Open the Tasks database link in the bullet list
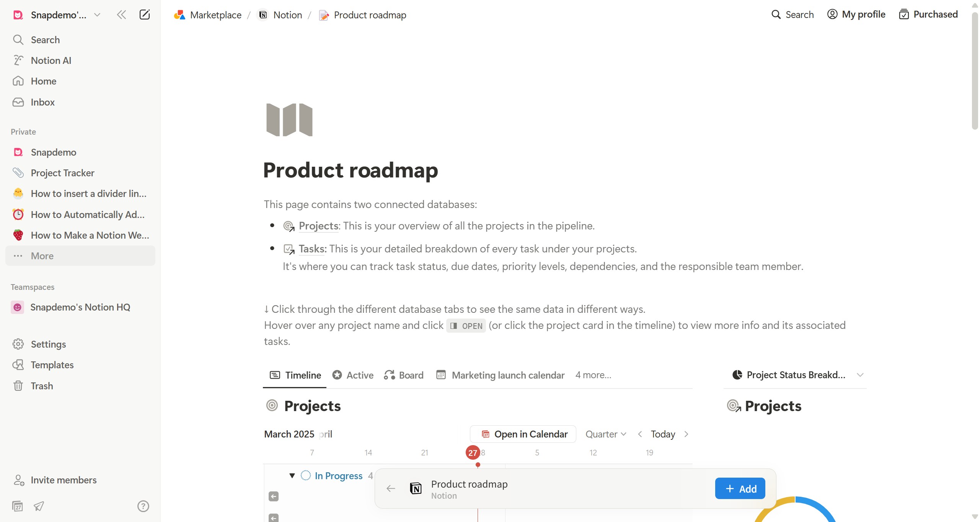 tap(313, 249)
